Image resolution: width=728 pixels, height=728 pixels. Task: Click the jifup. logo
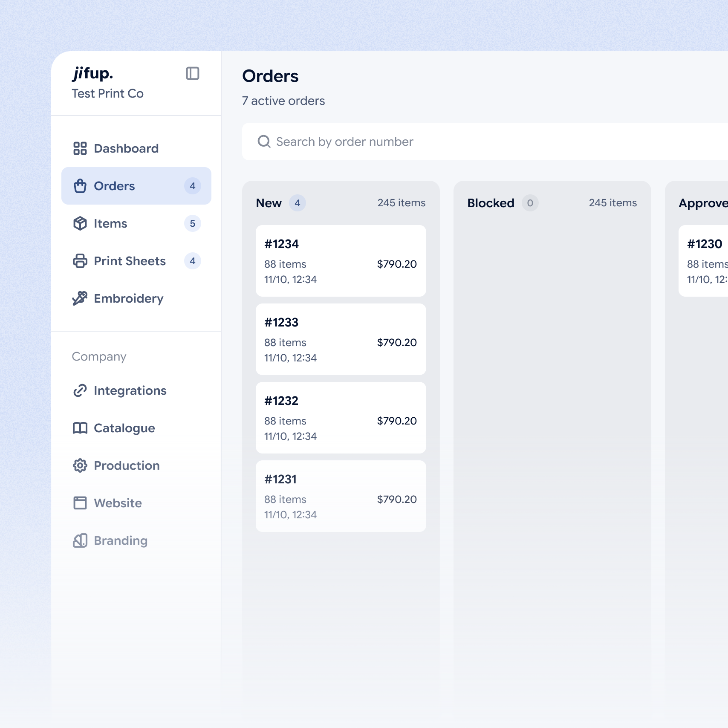pos(93,73)
